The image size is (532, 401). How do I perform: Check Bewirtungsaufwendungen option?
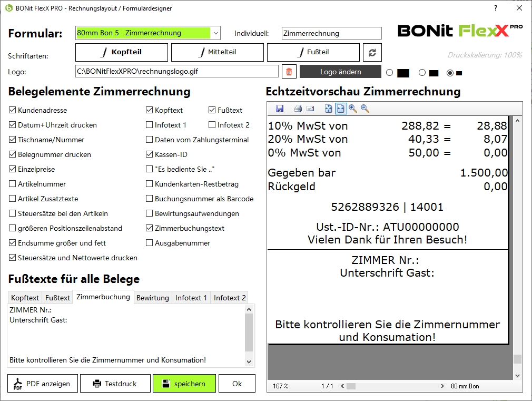tap(149, 213)
